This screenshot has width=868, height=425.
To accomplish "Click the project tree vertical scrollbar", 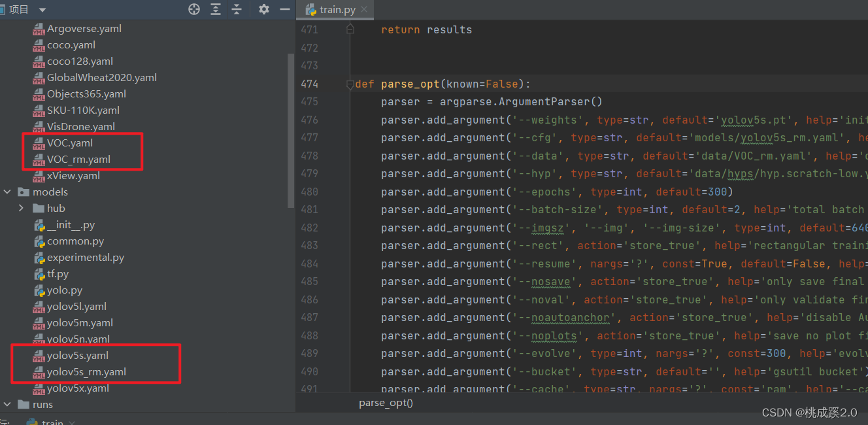I will (291, 131).
